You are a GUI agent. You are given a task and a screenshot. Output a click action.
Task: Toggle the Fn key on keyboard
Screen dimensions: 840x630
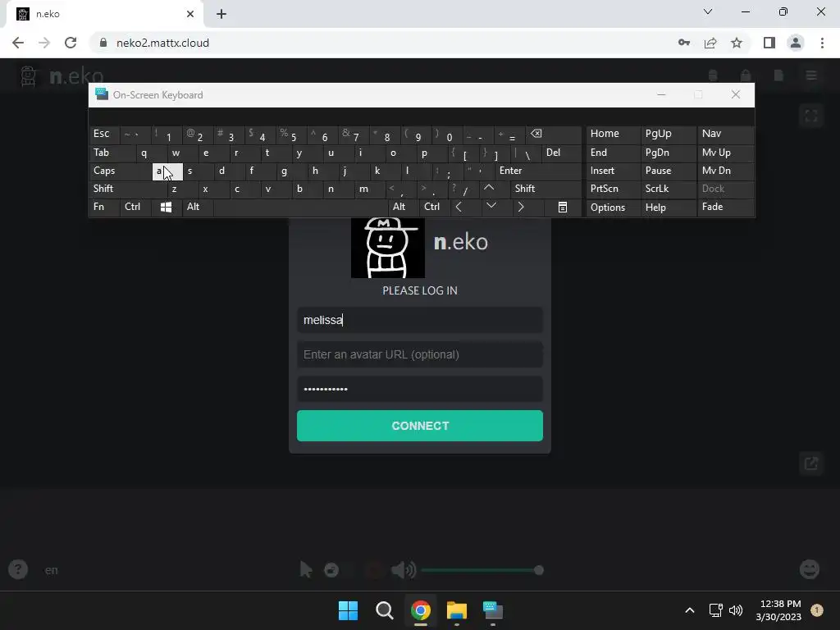(104, 208)
